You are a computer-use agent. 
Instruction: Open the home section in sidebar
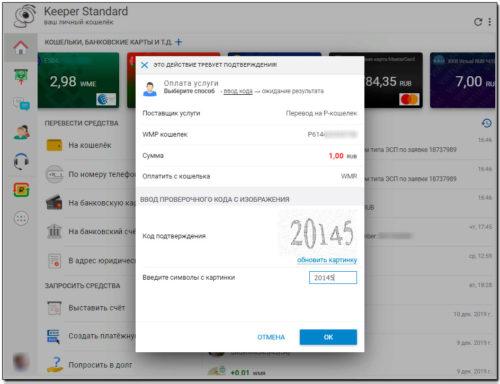21,47
